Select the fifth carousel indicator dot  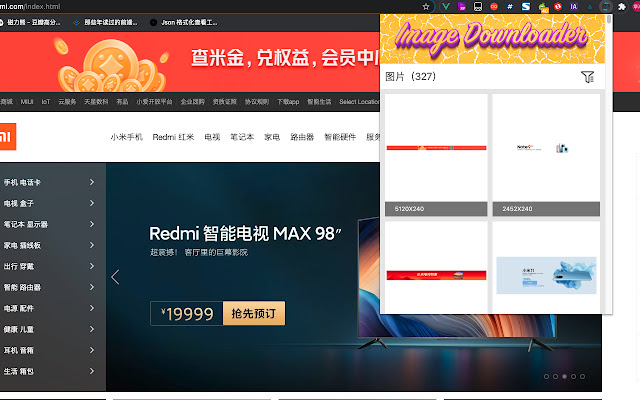[x=582, y=376]
